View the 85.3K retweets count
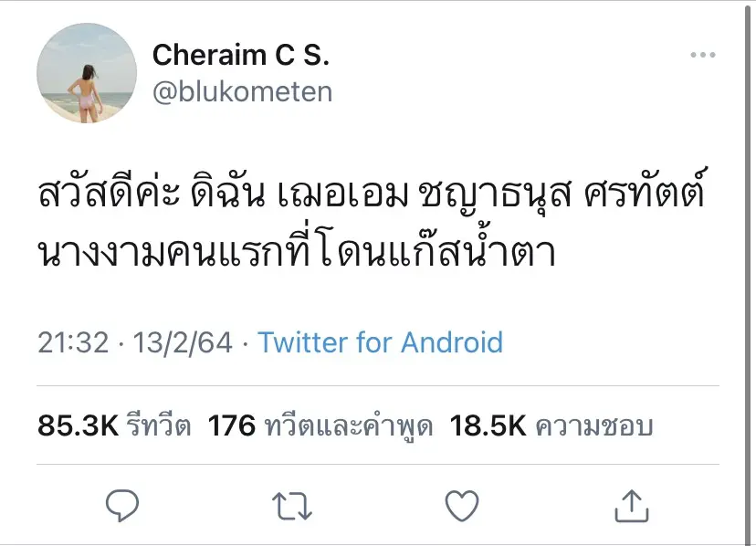The height and width of the screenshot is (546, 756). [78, 425]
